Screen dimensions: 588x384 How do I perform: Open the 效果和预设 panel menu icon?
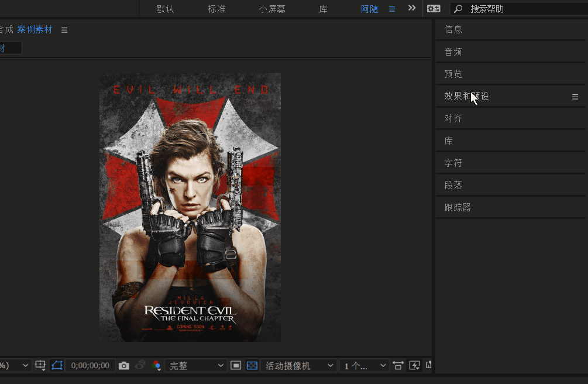pos(575,97)
